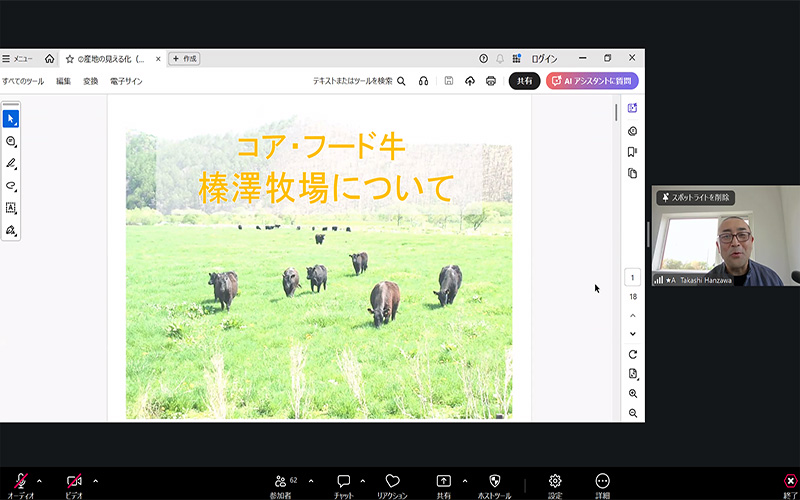
Task: Click the search magnifier icon
Action: click(402, 81)
